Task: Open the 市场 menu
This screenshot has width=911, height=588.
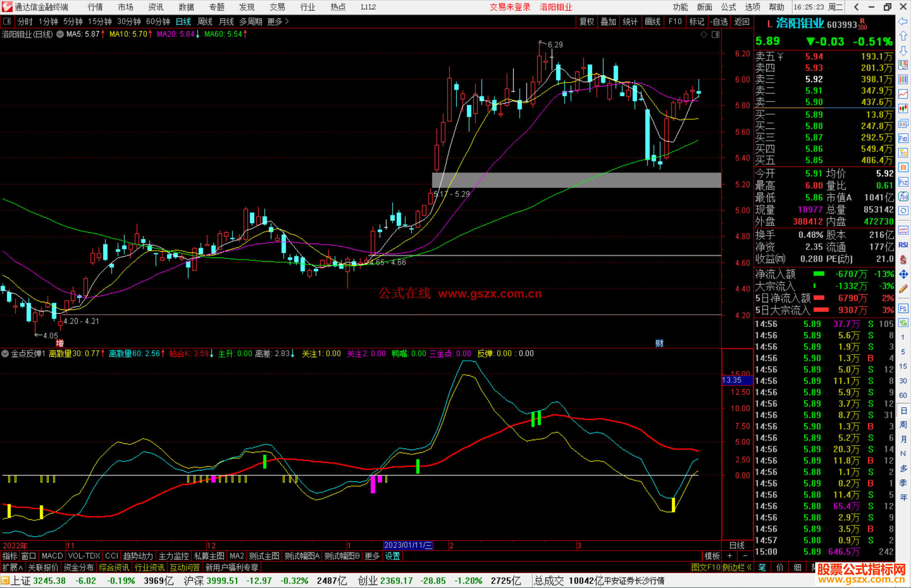Action: [125, 7]
